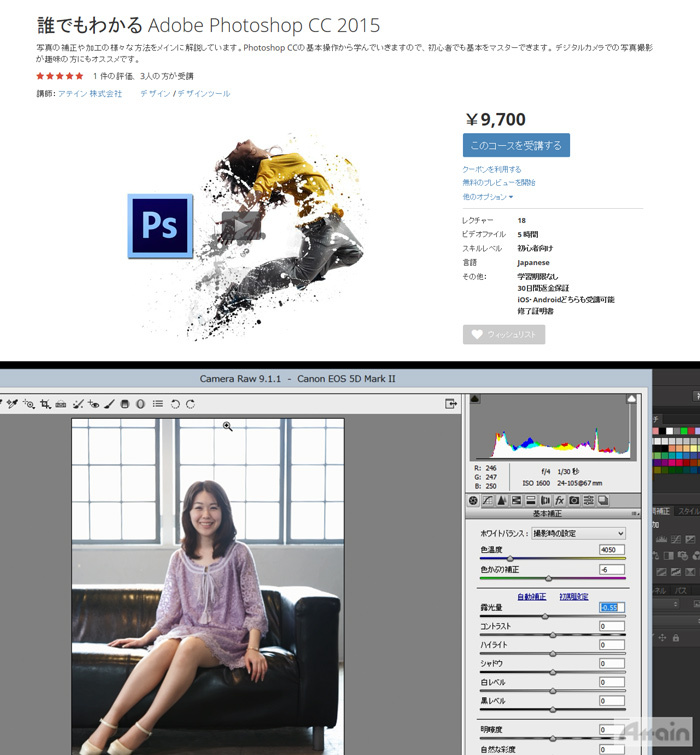The width and height of the screenshot is (700, 755).
Task: Click the 露光量 value input field
Action: 611,608
